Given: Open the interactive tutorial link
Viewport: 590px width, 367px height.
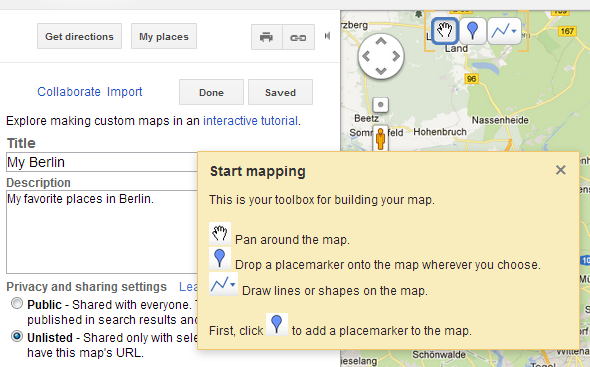Looking at the screenshot, I should point(251,121).
